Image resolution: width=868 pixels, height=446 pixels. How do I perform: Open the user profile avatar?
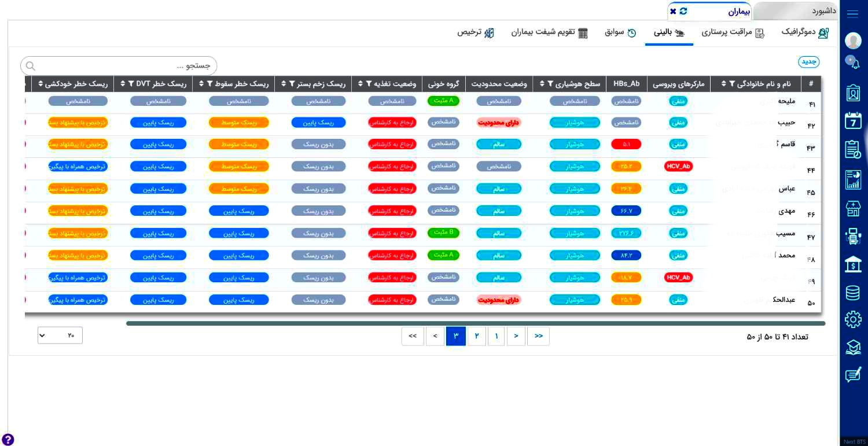pyautogui.click(x=853, y=40)
